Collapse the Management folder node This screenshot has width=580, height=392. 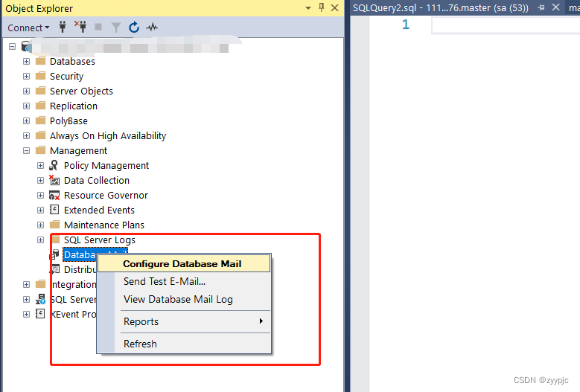coord(26,151)
